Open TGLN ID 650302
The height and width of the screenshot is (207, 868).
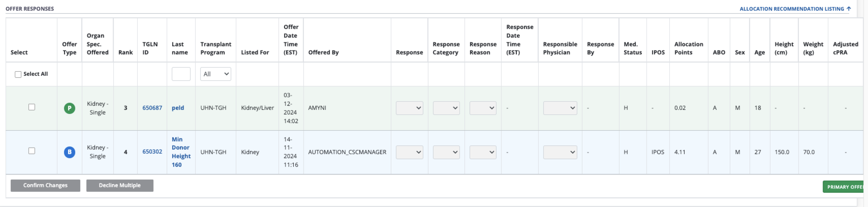pos(152,151)
